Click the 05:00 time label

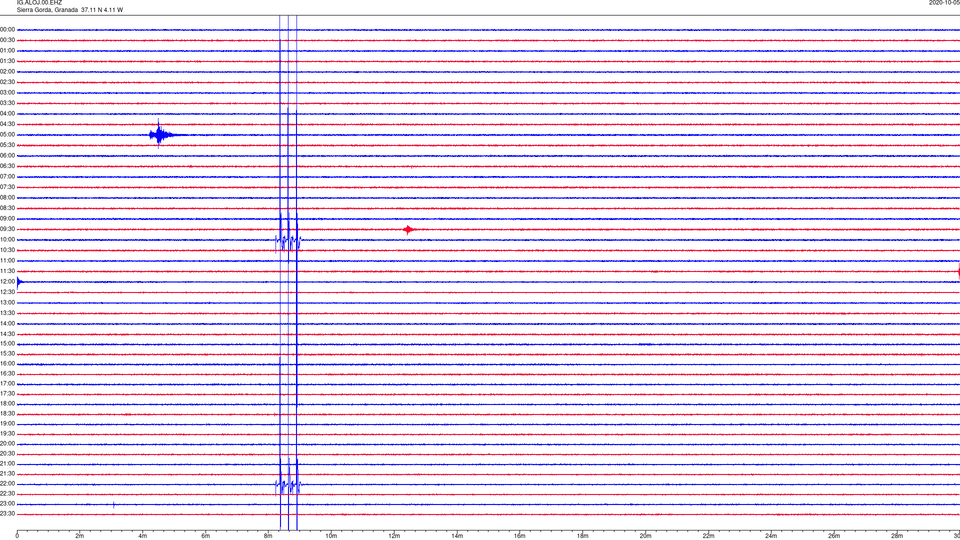tap(7, 135)
